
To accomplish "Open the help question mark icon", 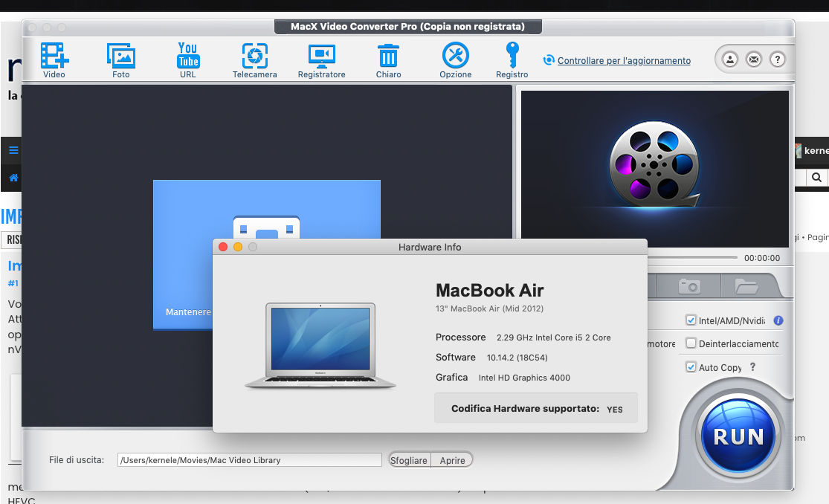I will (777, 59).
